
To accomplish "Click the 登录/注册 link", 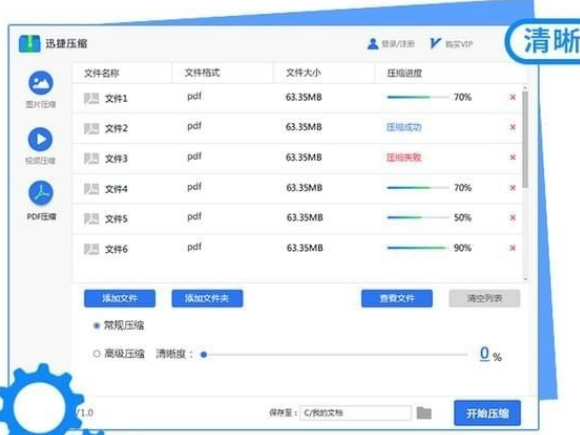I will (398, 44).
